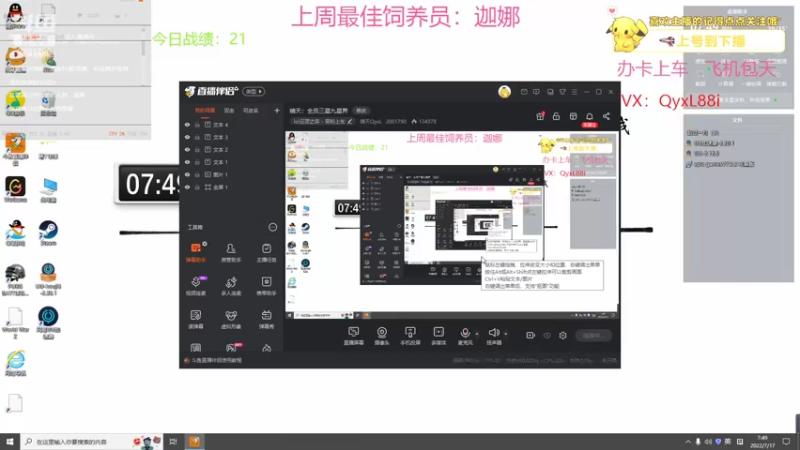800x450 pixels.
Task: Open the QQ penguin desktop icon
Action: [15, 16]
